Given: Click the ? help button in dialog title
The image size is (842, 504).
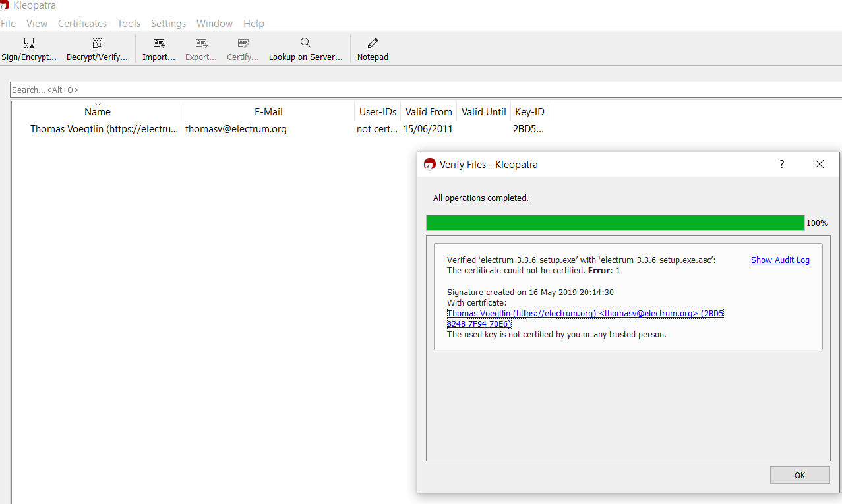Looking at the screenshot, I should pyautogui.click(x=782, y=164).
